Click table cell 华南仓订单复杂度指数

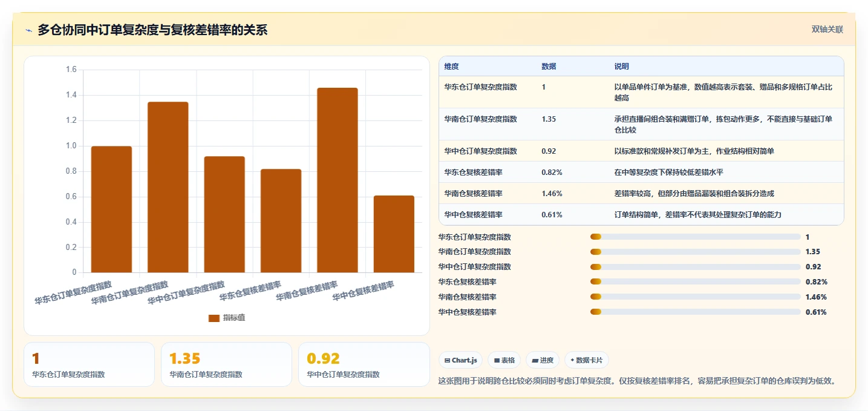point(480,119)
